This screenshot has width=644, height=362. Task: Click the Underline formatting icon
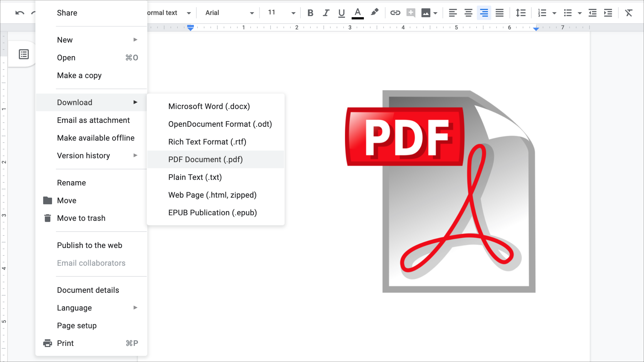click(341, 13)
